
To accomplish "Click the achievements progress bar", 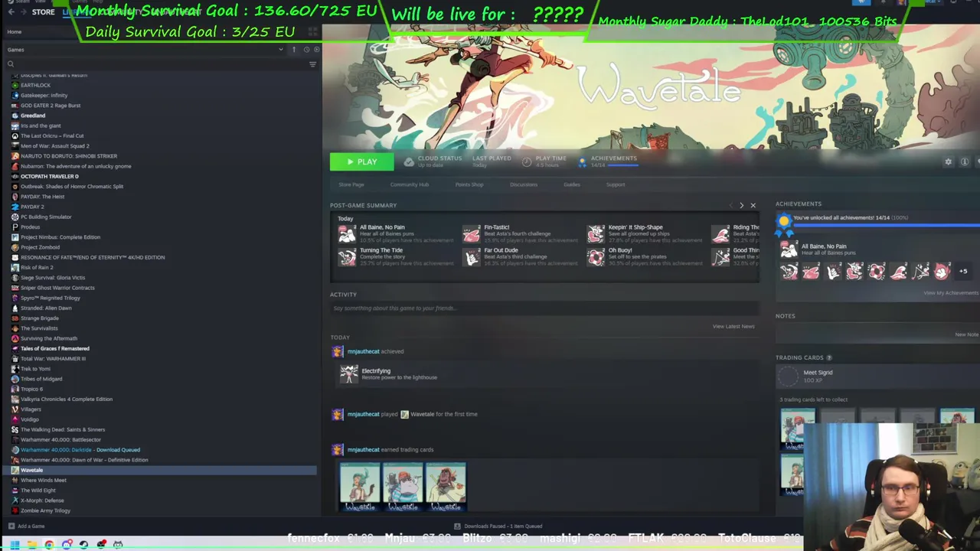I will (x=886, y=226).
